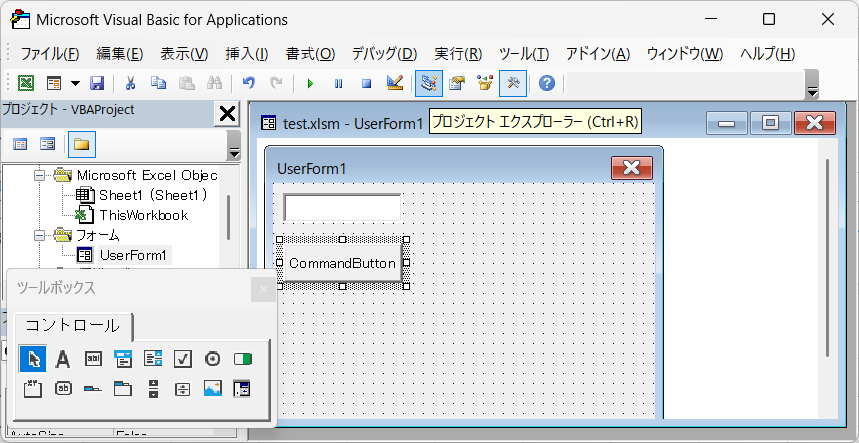The width and height of the screenshot is (859, 443).
Task: Click the Help question mark icon
Action: 547,83
